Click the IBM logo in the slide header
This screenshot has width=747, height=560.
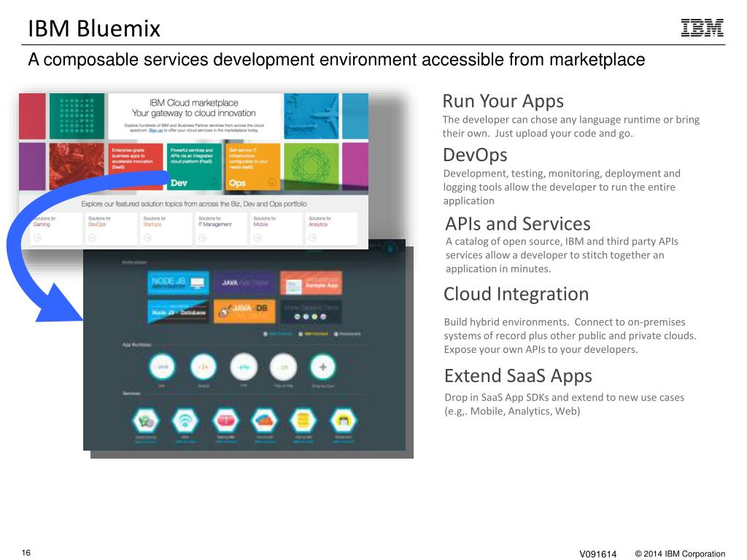(703, 28)
